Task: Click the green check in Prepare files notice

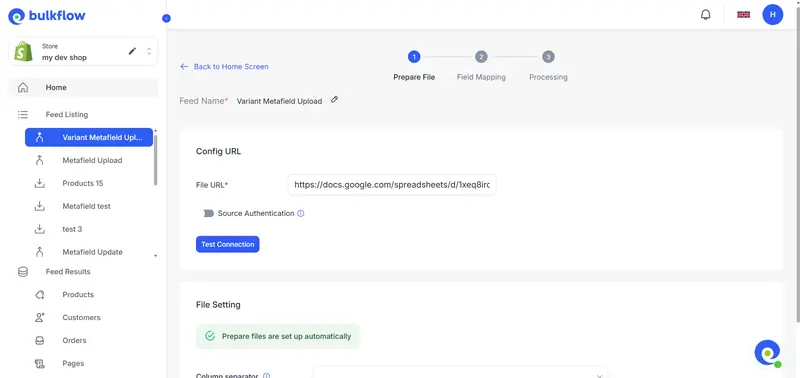Action: (x=210, y=336)
